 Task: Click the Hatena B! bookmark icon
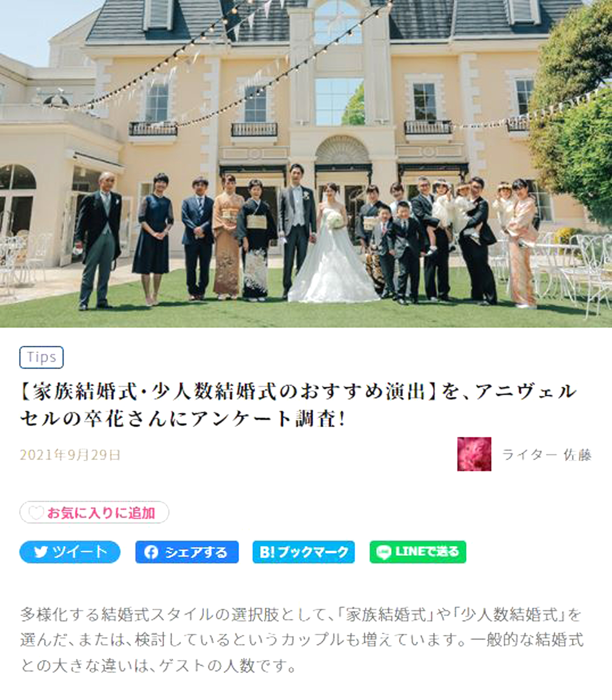point(267,552)
